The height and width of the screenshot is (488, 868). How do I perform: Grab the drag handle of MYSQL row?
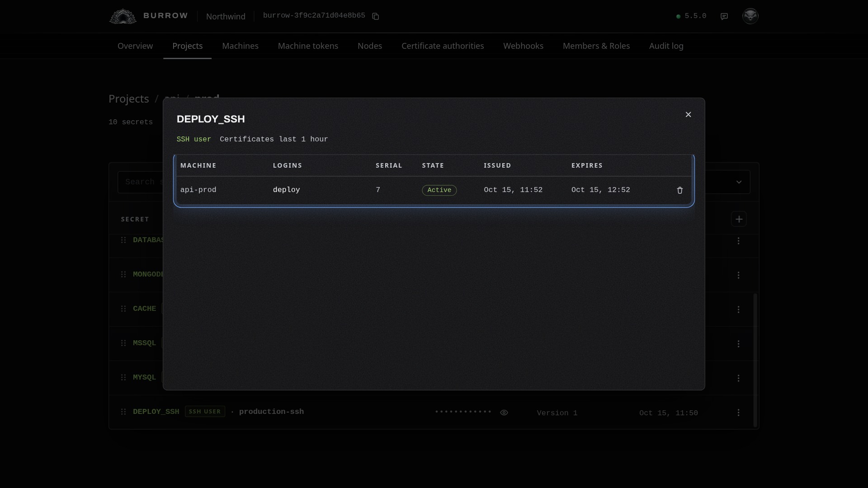point(123,377)
